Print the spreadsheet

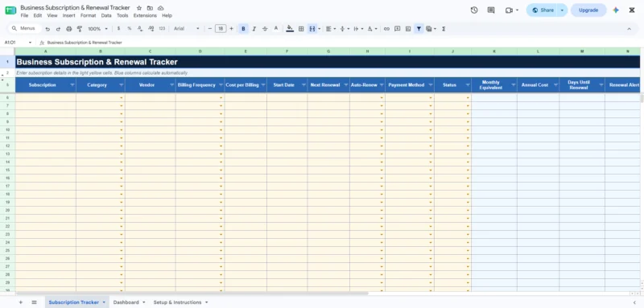(x=69, y=29)
